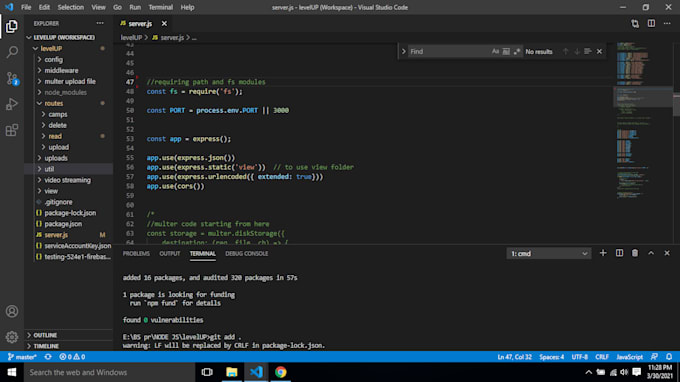This screenshot has height=382, width=680.
Task: Click the Windows Start button
Action: click(x=12, y=372)
